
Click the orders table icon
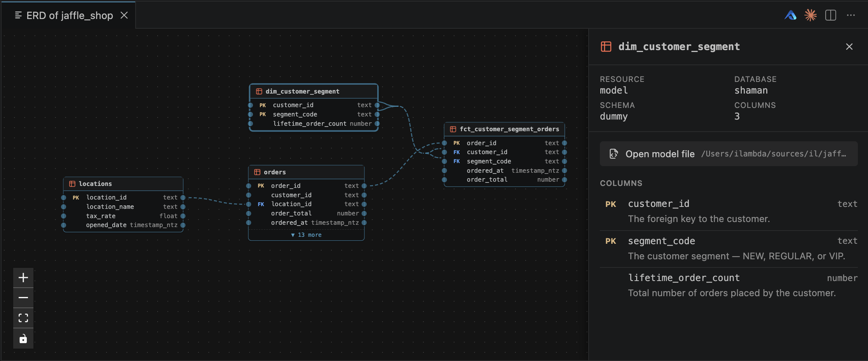257,172
